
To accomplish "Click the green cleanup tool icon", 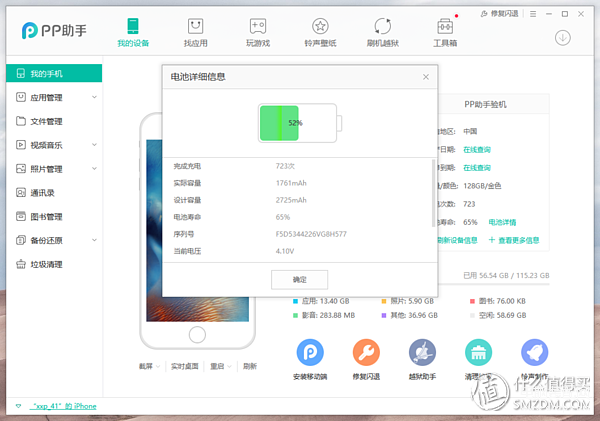I will [x=478, y=352].
